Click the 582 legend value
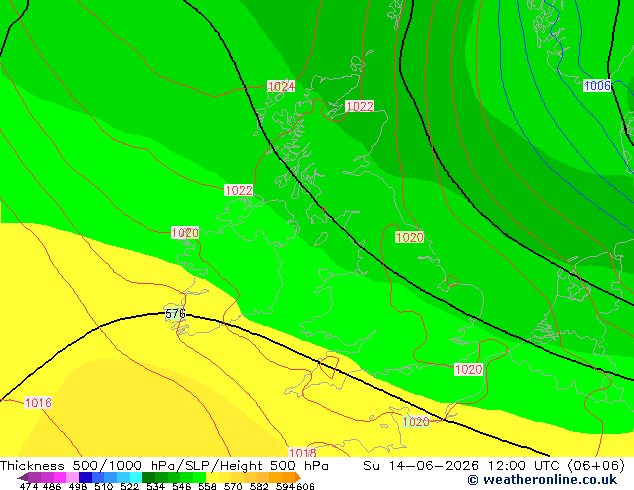The height and width of the screenshot is (490, 634). pos(259,486)
